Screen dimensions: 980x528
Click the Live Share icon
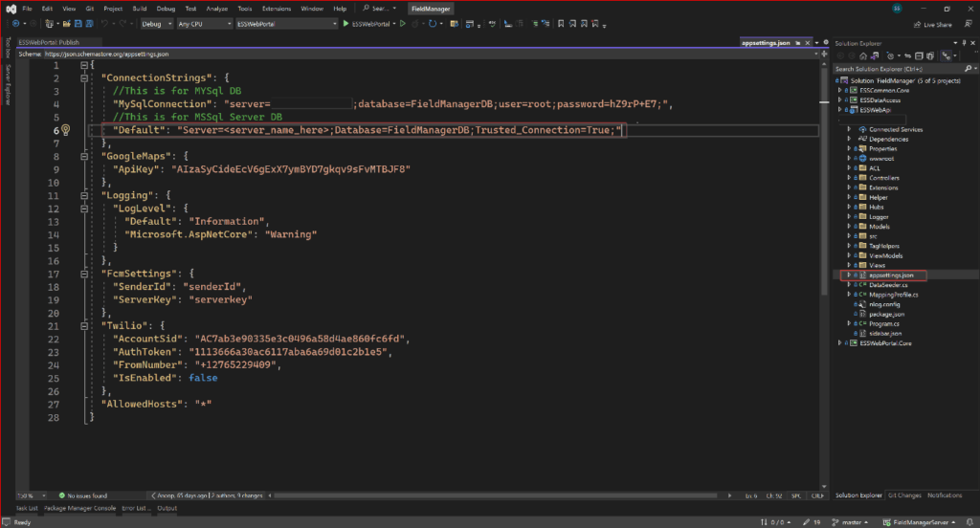coord(918,24)
